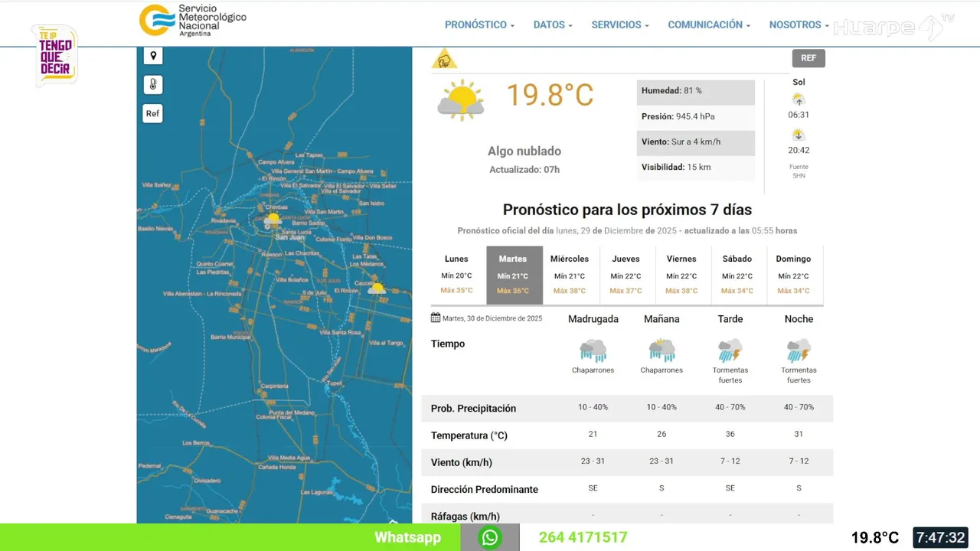Screen dimensions: 980x551
Task: Click the Dirección Predominante row label
Action: pyautogui.click(x=485, y=490)
